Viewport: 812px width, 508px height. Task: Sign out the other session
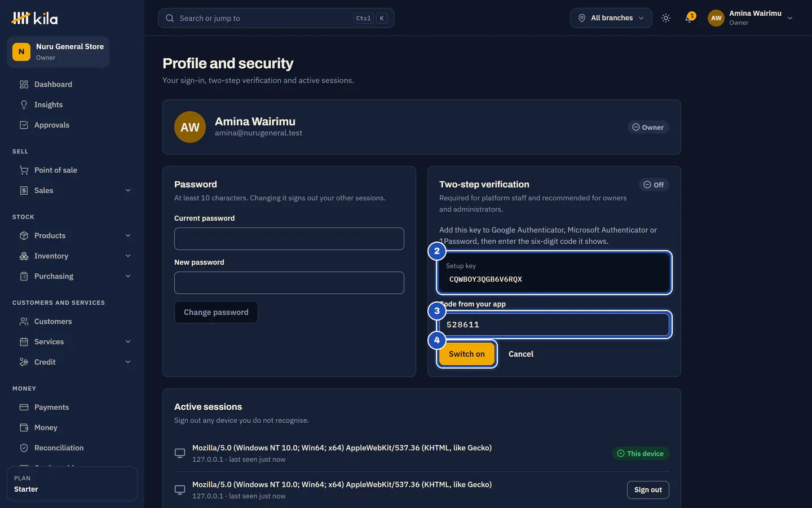click(648, 490)
